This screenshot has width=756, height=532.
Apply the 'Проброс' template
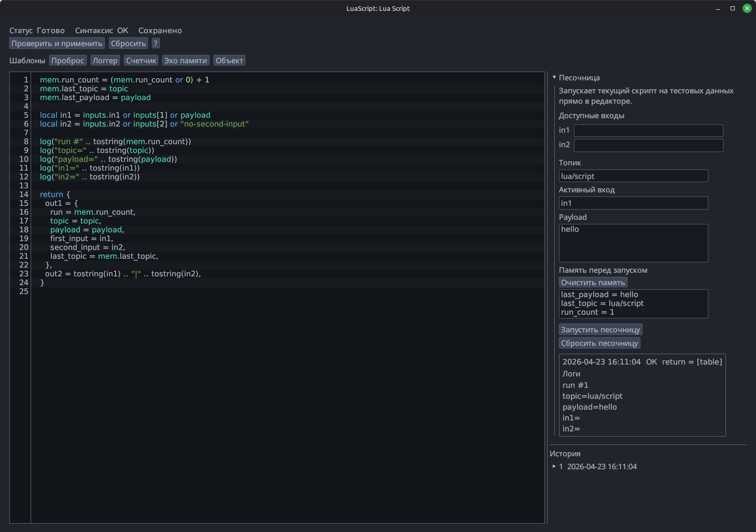pyautogui.click(x=68, y=61)
